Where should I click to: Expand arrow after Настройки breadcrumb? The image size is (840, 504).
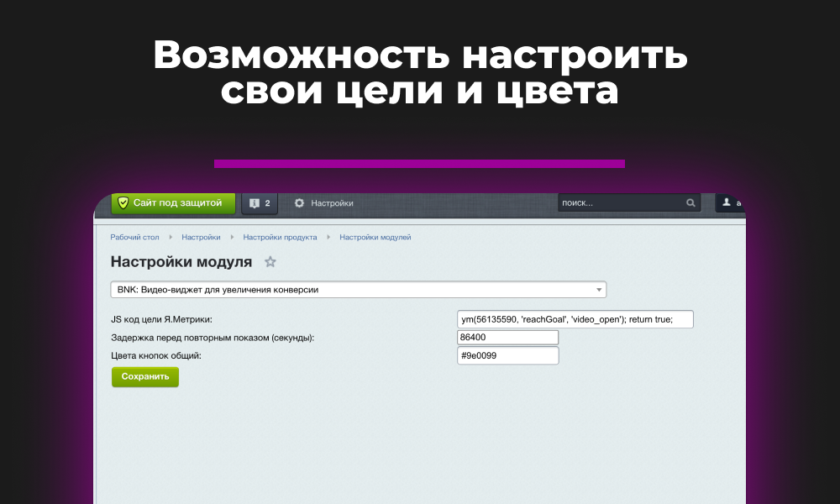pyautogui.click(x=232, y=238)
